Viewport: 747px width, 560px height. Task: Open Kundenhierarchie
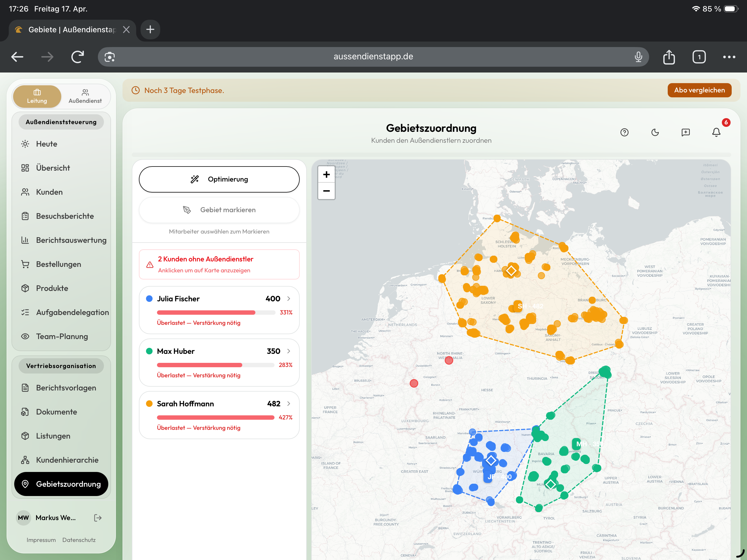(x=61, y=460)
